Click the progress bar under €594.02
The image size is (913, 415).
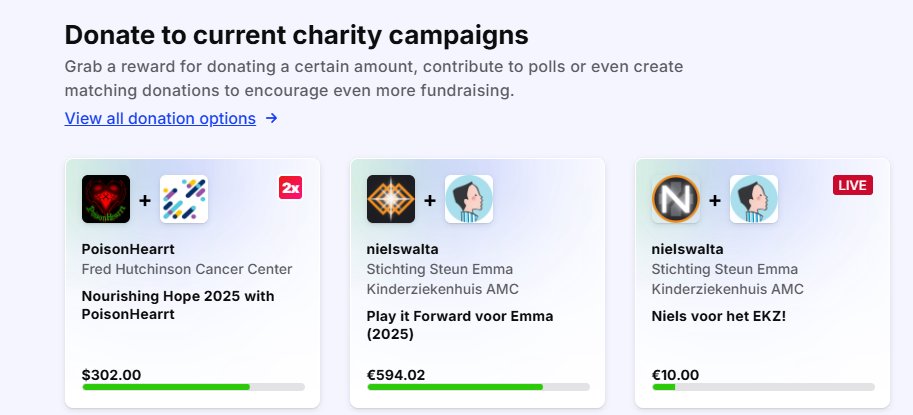[x=478, y=387]
